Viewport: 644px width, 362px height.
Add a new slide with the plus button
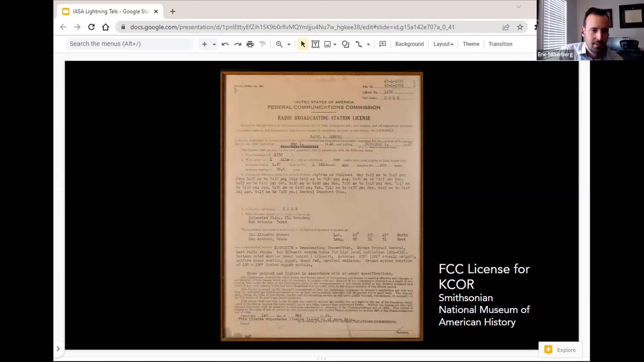coord(204,44)
